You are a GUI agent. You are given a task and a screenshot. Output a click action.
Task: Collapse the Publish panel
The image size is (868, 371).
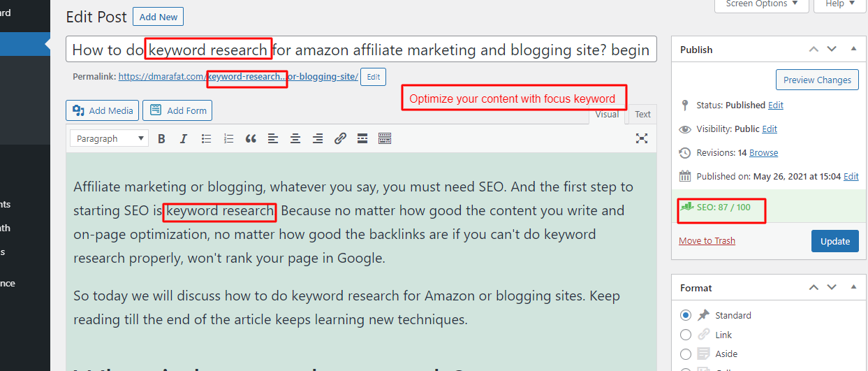[x=853, y=49]
